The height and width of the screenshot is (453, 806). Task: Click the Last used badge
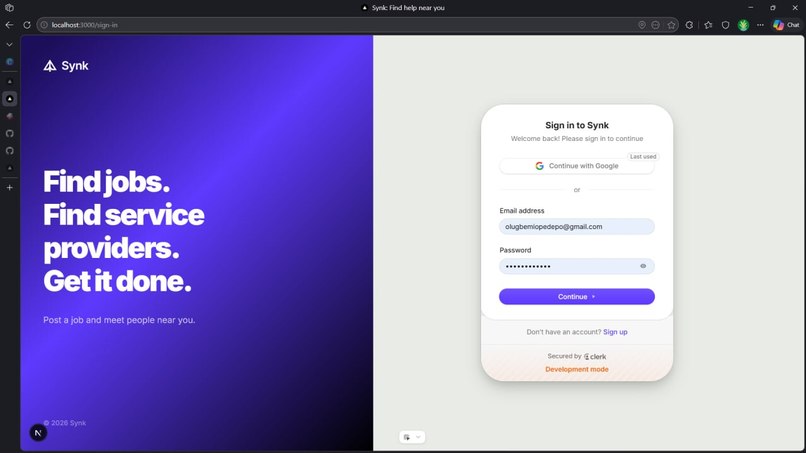[x=643, y=156]
